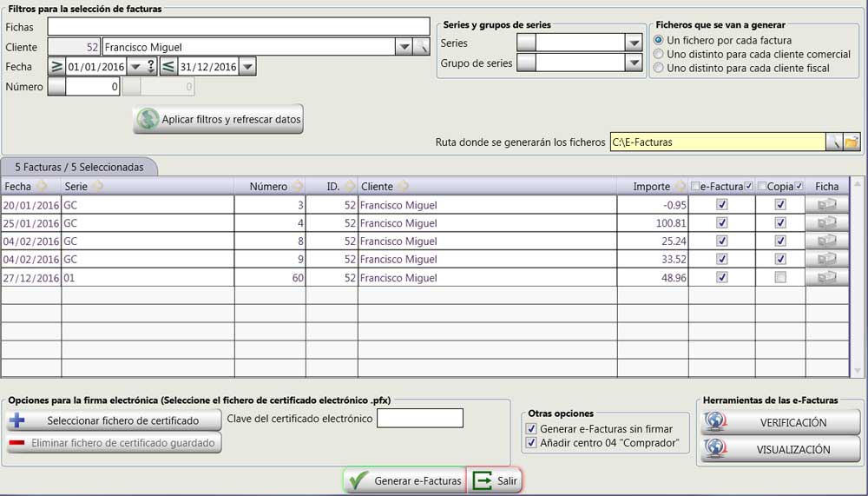Viewport: 868px width, 496px height.
Task: Uncheck e-Factura for invoice number 8
Action: pyautogui.click(x=721, y=241)
